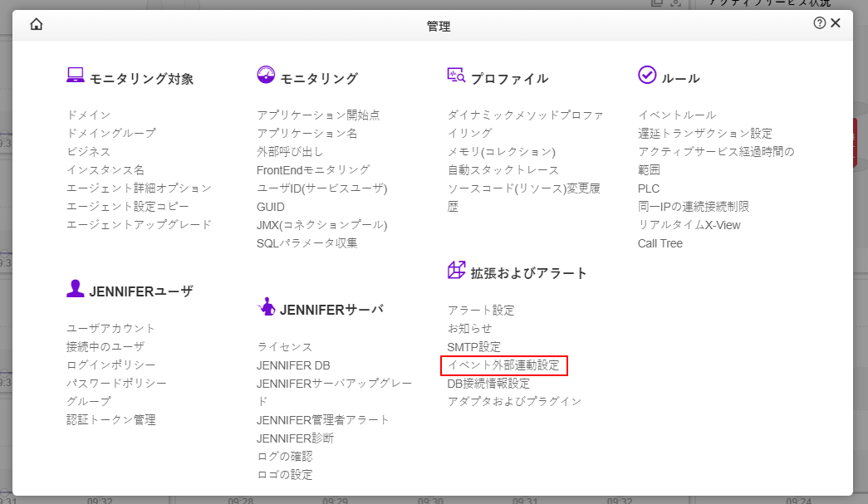Close the 管理 dialog with the X
868x504 pixels.
tap(836, 23)
